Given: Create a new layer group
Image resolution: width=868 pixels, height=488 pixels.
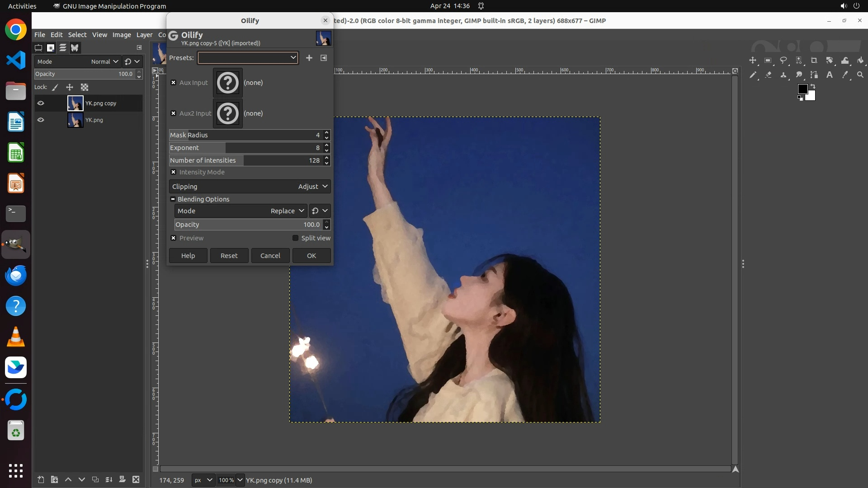Looking at the screenshot, I should tap(54, 479).
